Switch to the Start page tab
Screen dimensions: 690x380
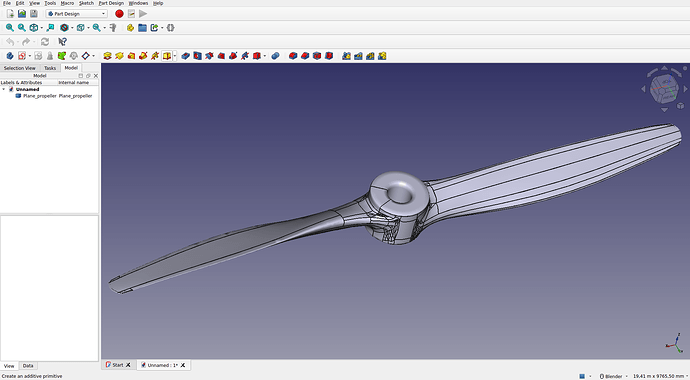[117, 365]
